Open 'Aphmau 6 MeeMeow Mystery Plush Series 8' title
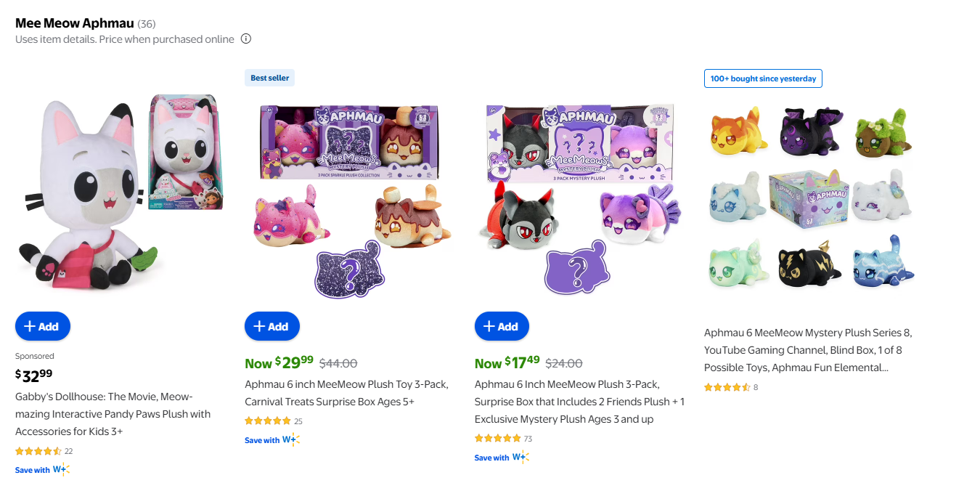Image resolution: width=980 pixels, height=491 pixels. (x=808, y=350)
